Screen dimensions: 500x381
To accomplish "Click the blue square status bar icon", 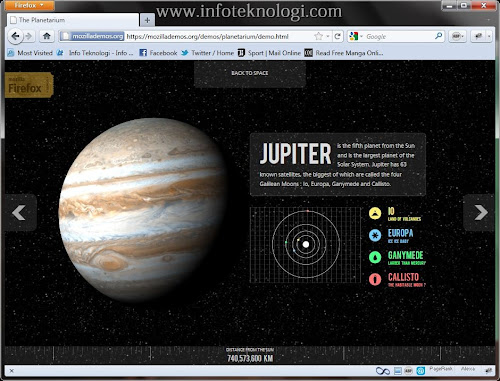I will tap(421, 371).
